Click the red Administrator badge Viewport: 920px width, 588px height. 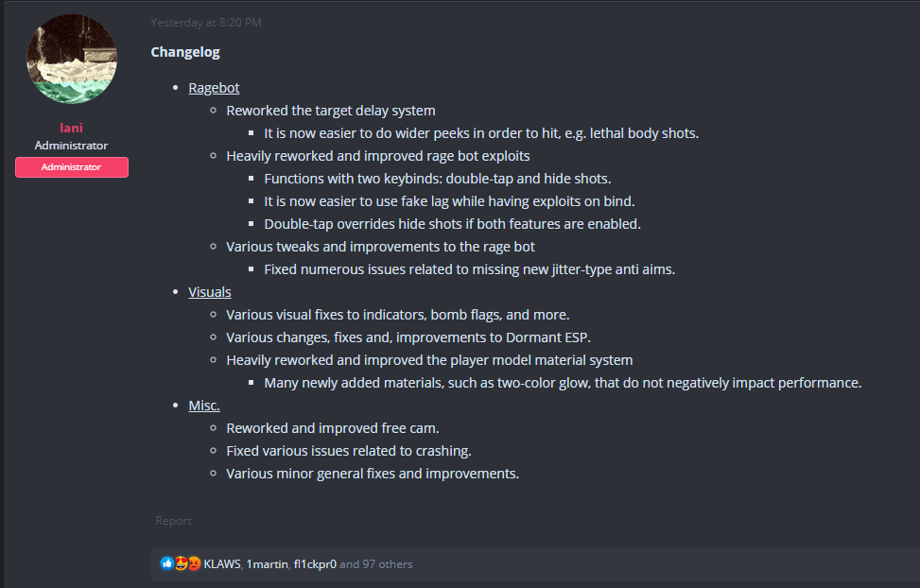(x=72, y=167)
